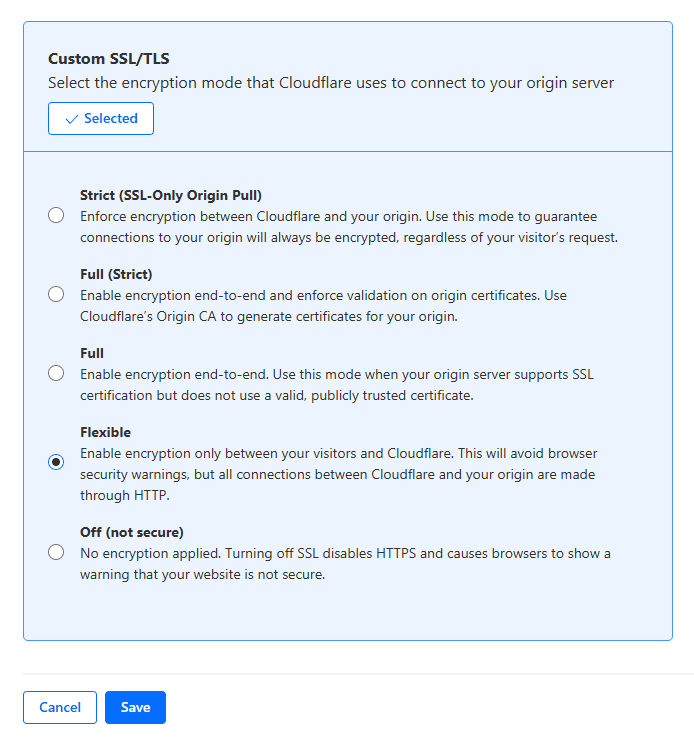The height and width of the screenshot is (738, 694).
Task: Click the description about browser security warnings
Action: (x=338, y=474)
